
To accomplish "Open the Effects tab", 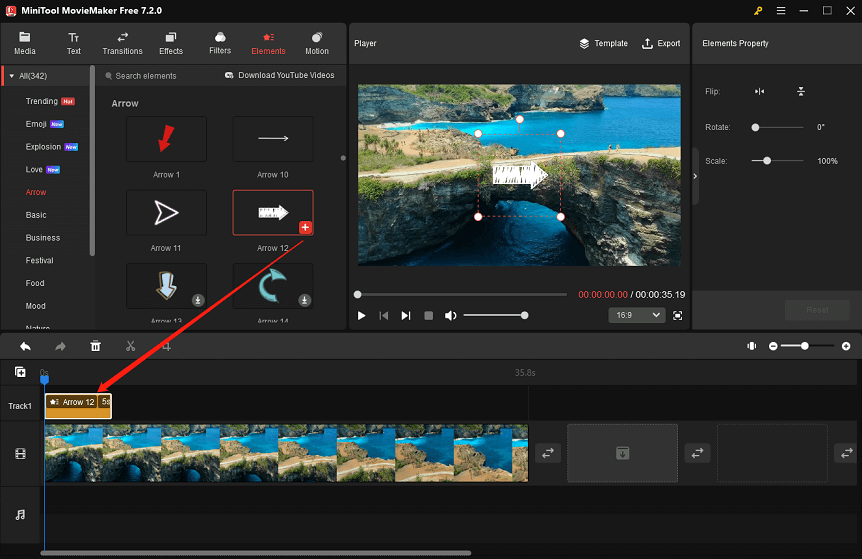I will [171, 43].
